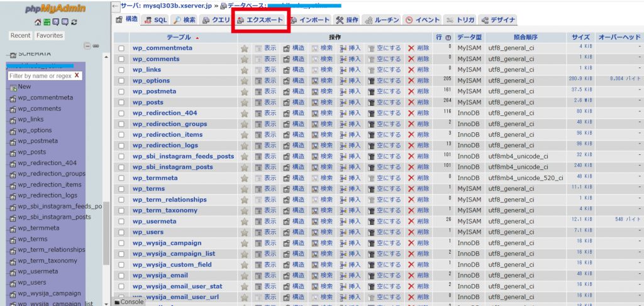Screen dimensions: 644x306
Task: Hide the navigation panel with arrow icon
Action: coord(116,6)
